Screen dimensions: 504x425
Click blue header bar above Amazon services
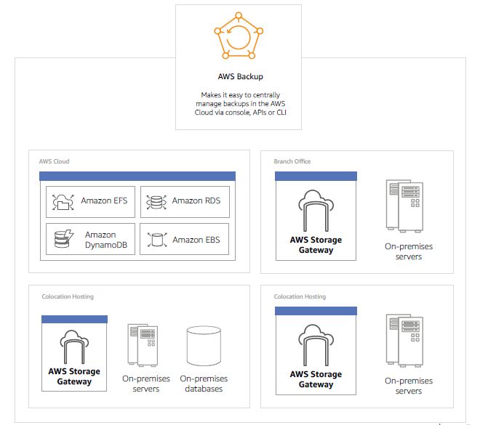[137, 177]
